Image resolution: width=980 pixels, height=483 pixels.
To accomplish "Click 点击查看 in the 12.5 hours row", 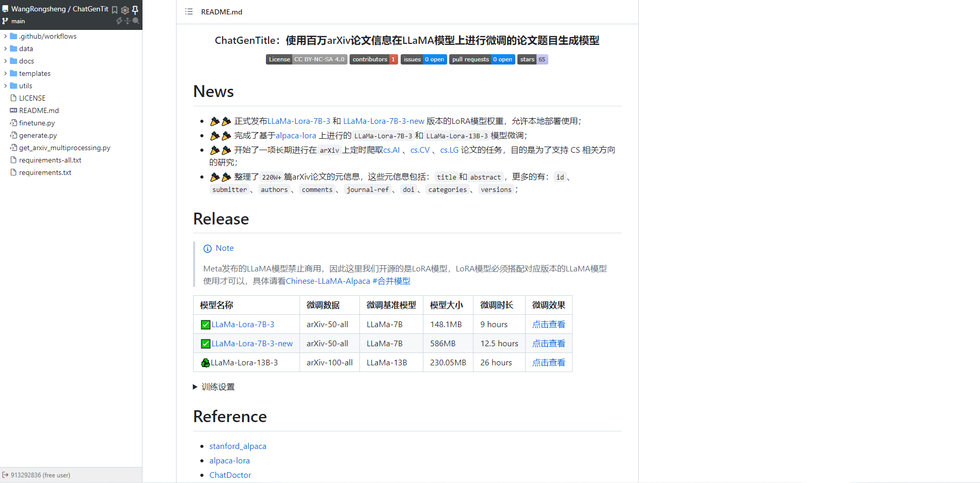I will (548, 344).
